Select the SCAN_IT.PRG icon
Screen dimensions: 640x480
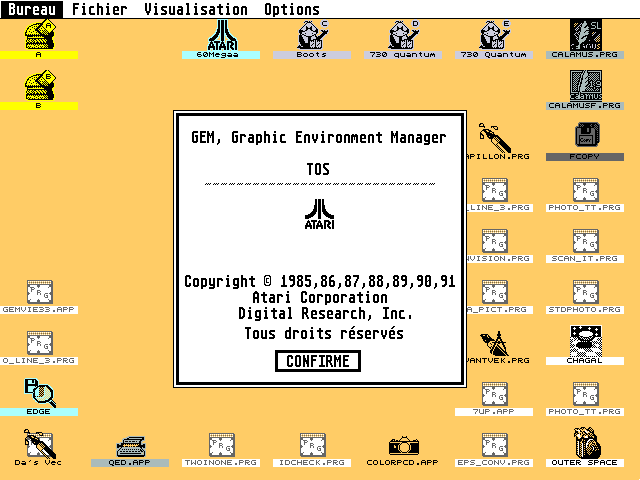tap(586, 241)
